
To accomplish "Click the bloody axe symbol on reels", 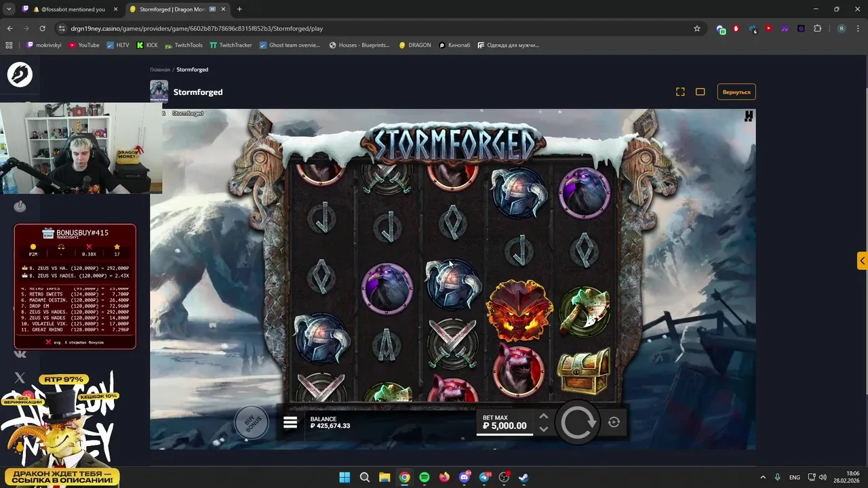I will point(584,310).
